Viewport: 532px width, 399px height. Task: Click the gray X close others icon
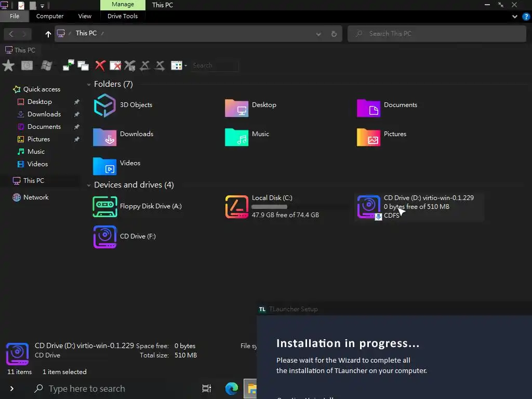[x=130, y=65]
